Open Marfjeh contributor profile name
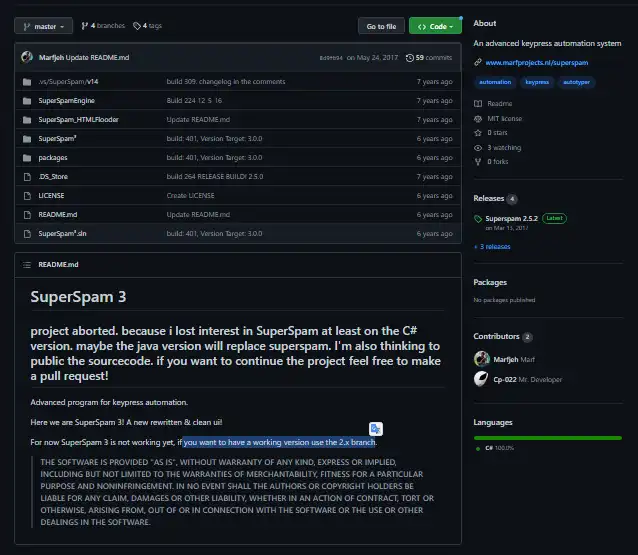 (506, 360)
